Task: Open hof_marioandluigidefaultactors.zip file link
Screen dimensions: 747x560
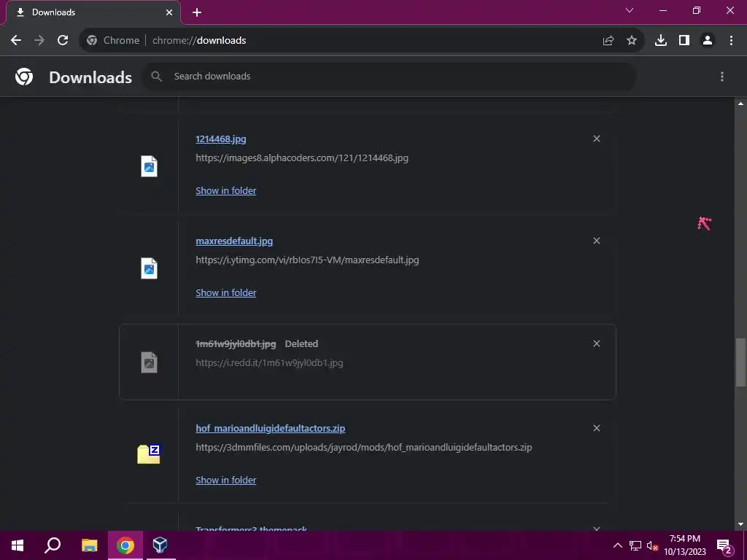Action: tap(271, 428)
